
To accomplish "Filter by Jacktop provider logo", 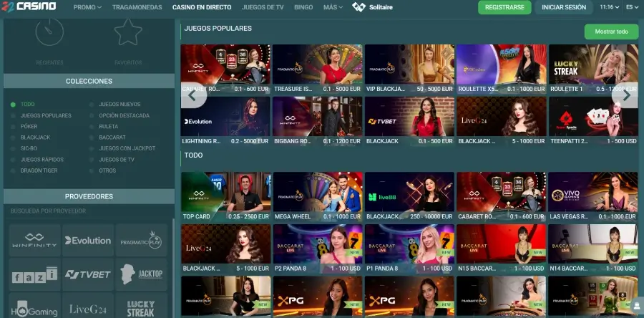I will (x=141, y=274).
